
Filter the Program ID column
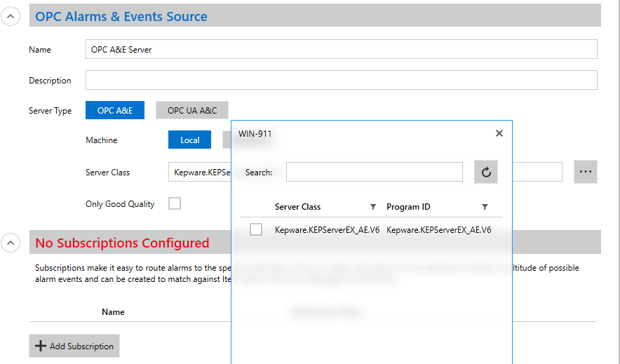point(485,207)
